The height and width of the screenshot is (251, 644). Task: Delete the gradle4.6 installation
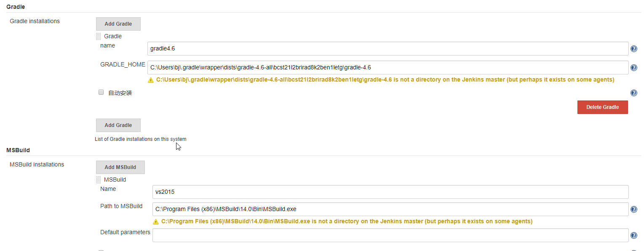pyautogui.click(x=602, y=107)
